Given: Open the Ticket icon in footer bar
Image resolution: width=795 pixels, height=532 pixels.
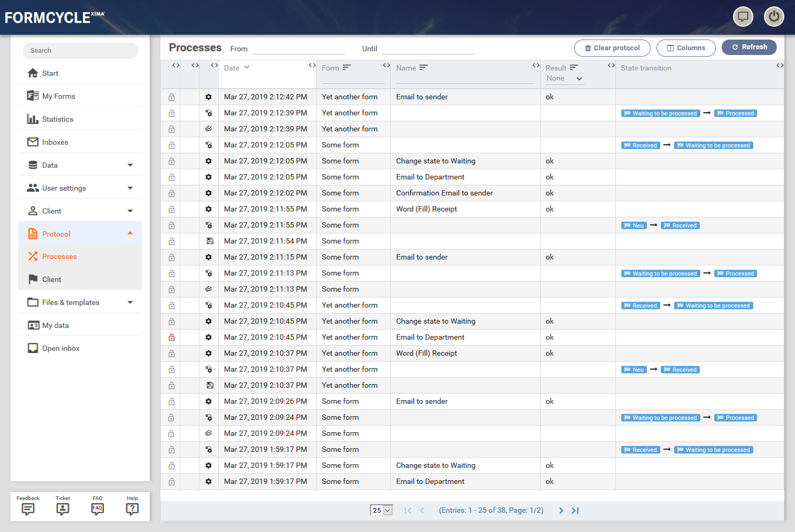Looking at the screenshot, I should [63, 508].
